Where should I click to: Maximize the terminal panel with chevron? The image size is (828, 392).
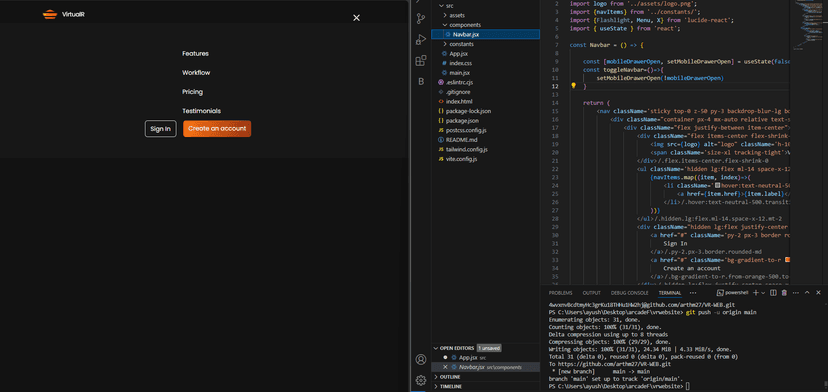pyautogui.click(x=807, y=293)
